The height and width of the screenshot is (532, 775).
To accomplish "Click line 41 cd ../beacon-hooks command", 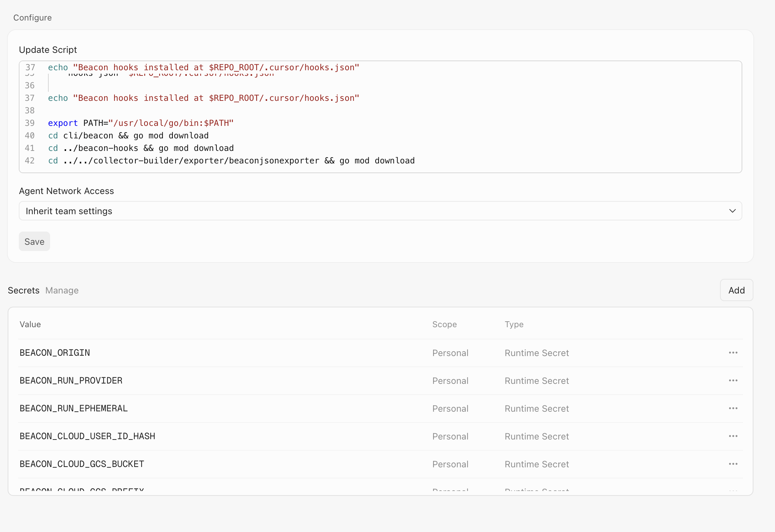I will (x=141, y=148).
